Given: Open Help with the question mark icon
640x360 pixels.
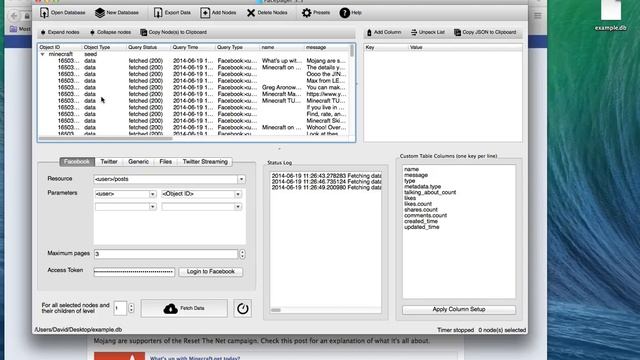Looking at the screenshot, I should click(344, 13).
